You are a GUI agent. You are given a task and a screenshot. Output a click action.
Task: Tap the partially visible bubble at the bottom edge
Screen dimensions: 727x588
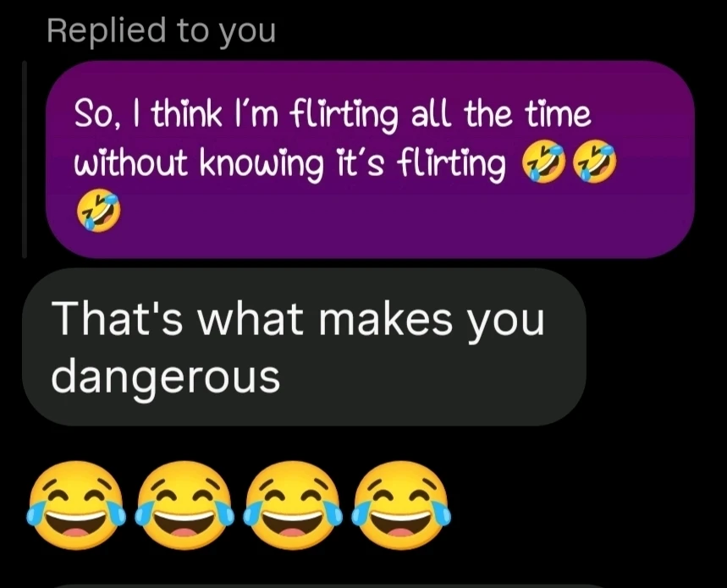coord(324,585)
